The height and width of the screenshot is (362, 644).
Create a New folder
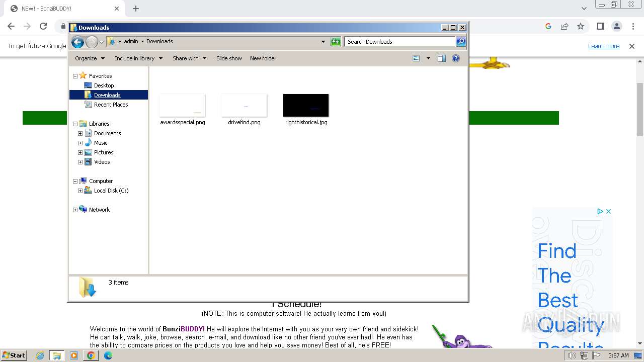click(263, 58)
